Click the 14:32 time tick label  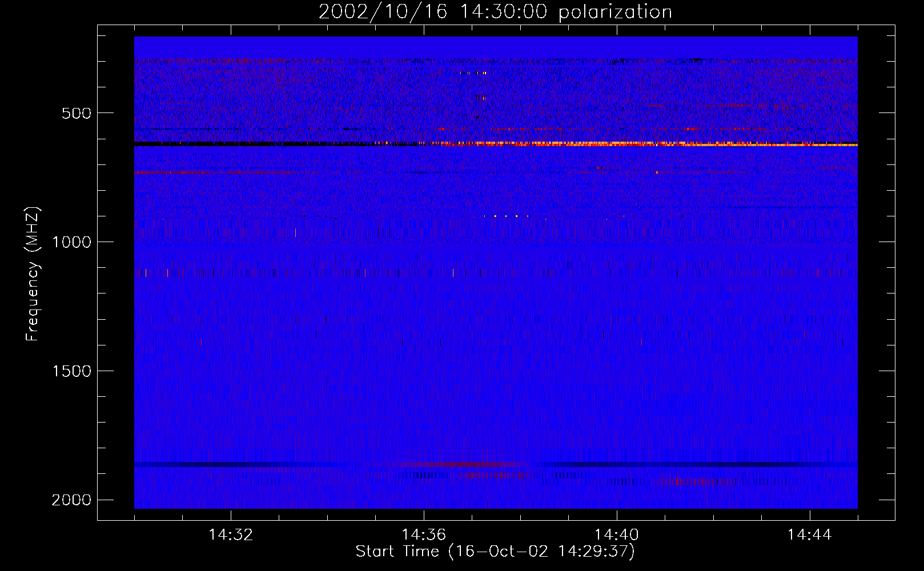point(231,535)
